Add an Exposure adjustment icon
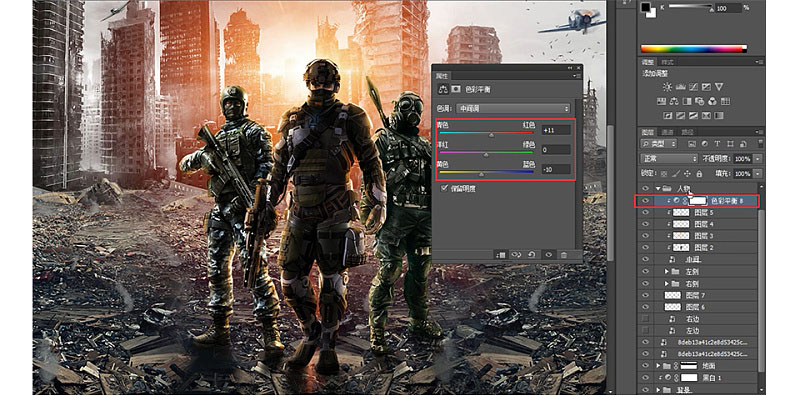Screen dimensions: 800x396 tap(706, 87)
